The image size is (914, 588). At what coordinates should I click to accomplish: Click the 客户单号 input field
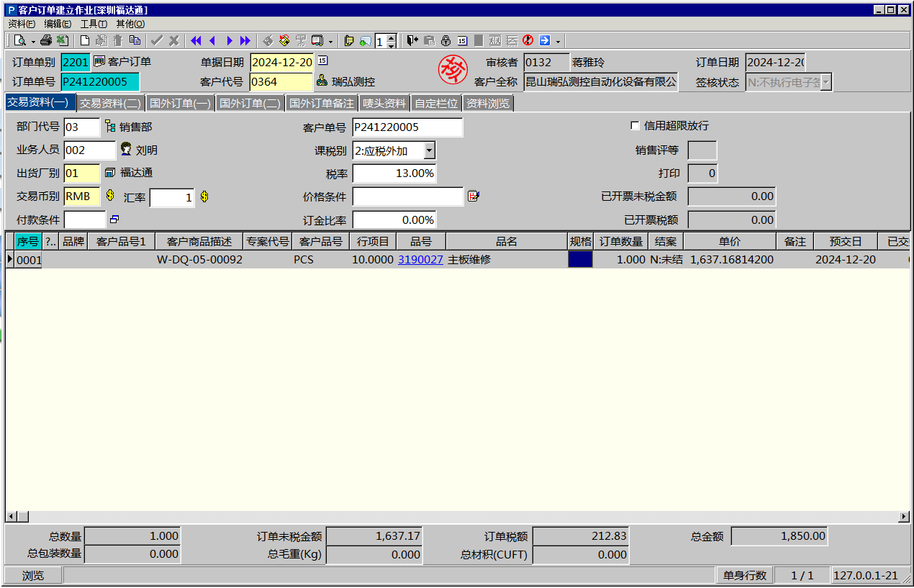pos(407,127)
